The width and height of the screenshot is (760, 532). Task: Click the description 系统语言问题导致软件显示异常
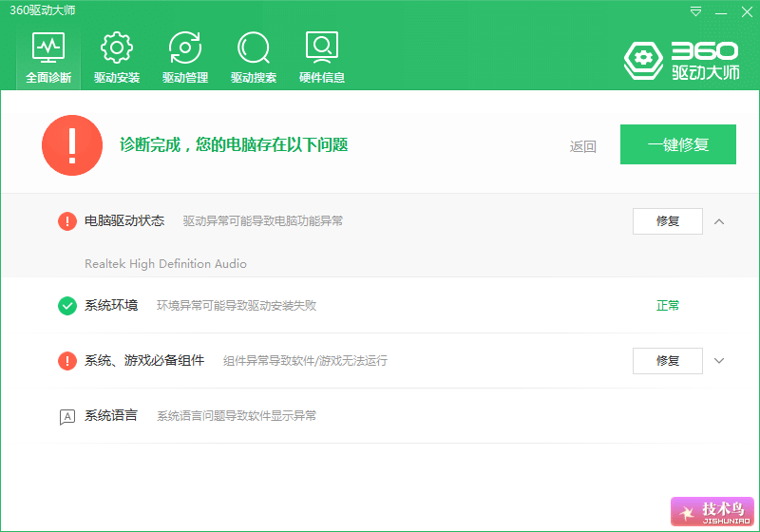[237, 416]
